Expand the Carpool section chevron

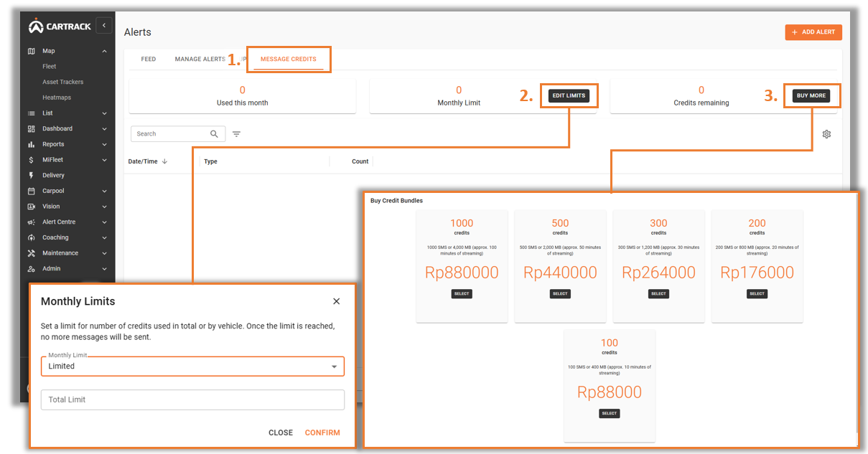coord(104,191)
